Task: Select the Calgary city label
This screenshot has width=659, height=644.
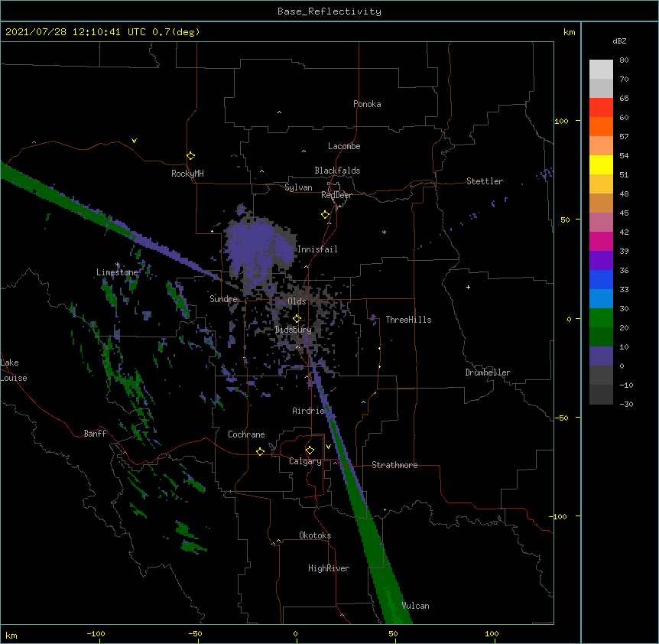Action: [305, 461]
